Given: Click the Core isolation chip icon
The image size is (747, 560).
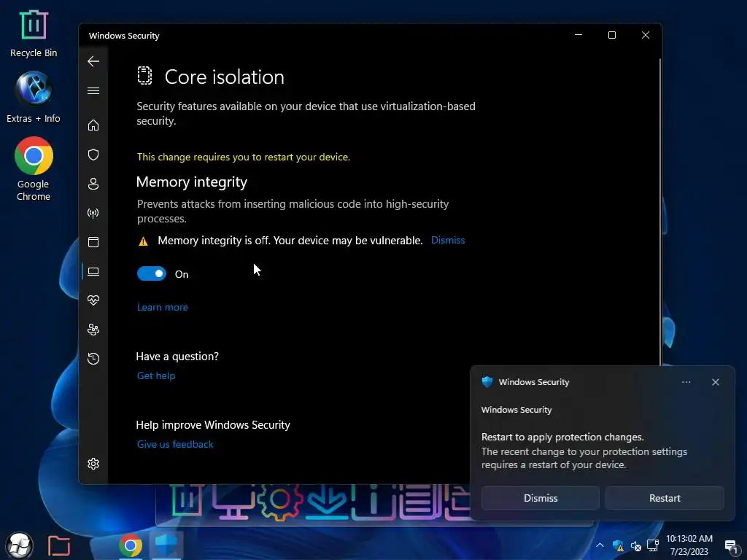Looking at the screenshot, I should (x=145, y=76).
